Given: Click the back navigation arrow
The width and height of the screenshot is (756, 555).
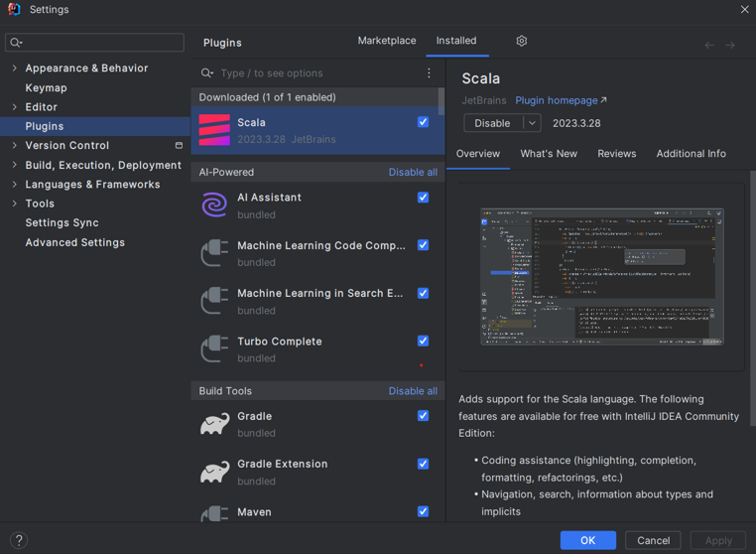Looking at the screenshot, I should pos(709,46).
